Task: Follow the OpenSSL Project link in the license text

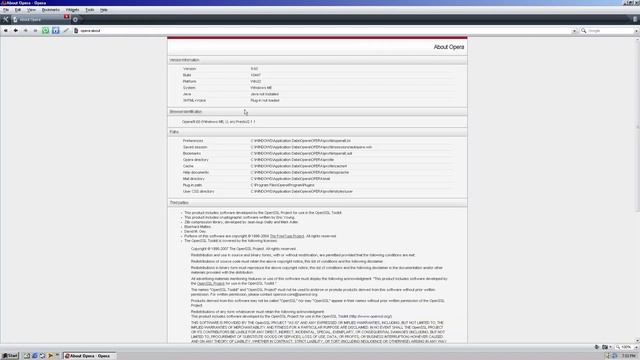Action: (x=211, y=283)
